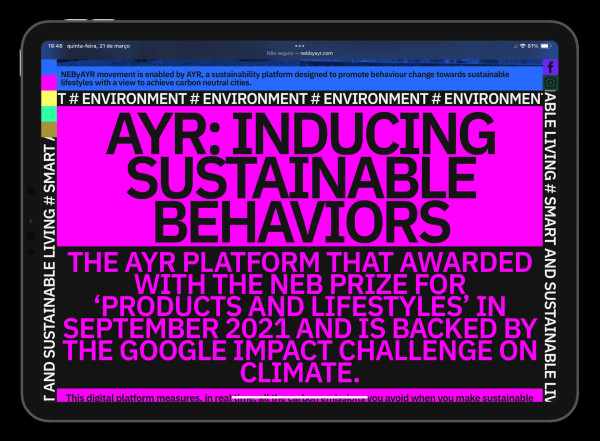Image resolution: width=600 pixels, height=441 pixels.
Task: Select the yellow section swatch
Action: (49, 98)
